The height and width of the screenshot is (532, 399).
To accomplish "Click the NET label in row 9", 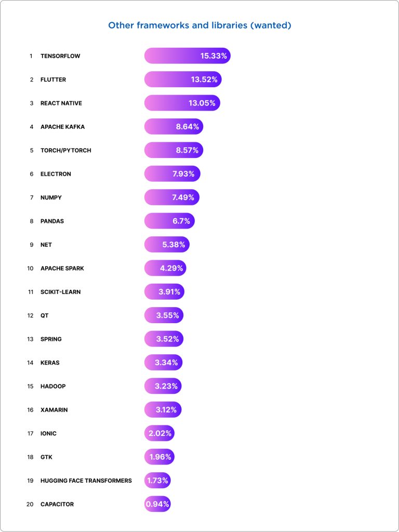I will [x=46, y=245].
